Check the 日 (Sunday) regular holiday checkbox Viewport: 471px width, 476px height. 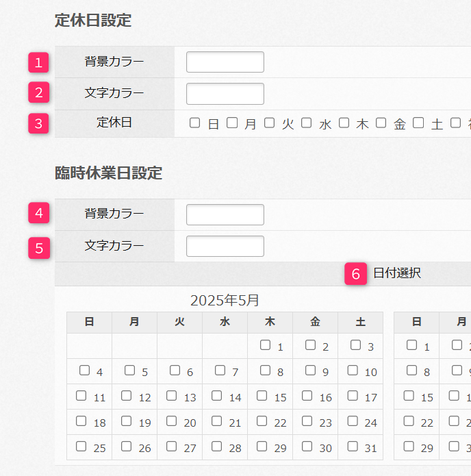[x=195, y=123]
